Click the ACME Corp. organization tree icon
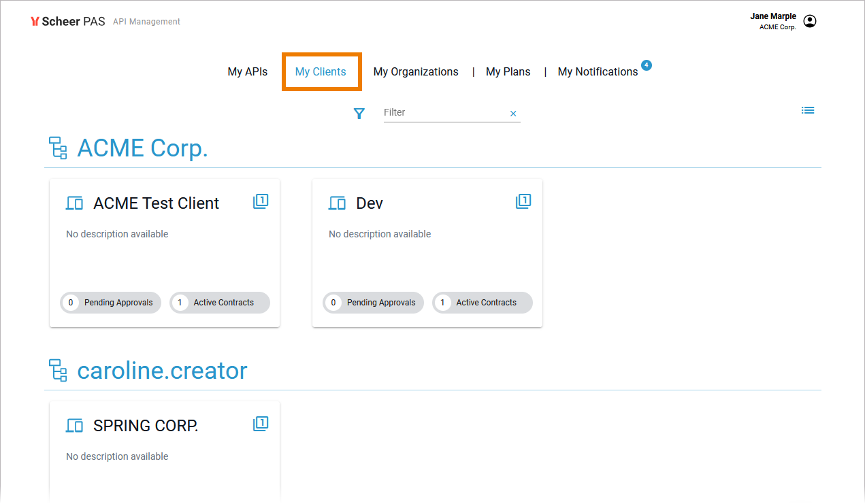This screenshot has width=865, height=504. tap(59, 148)
